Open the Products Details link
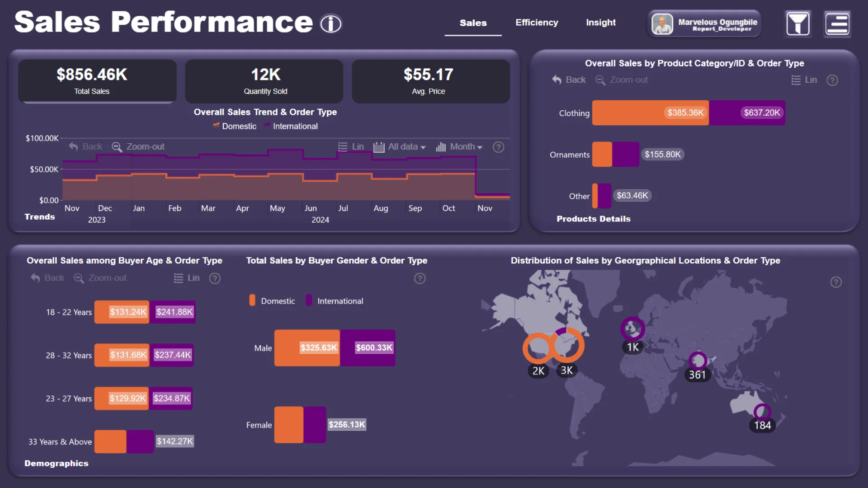Screen dimensions: 868x488 [593, 219]
